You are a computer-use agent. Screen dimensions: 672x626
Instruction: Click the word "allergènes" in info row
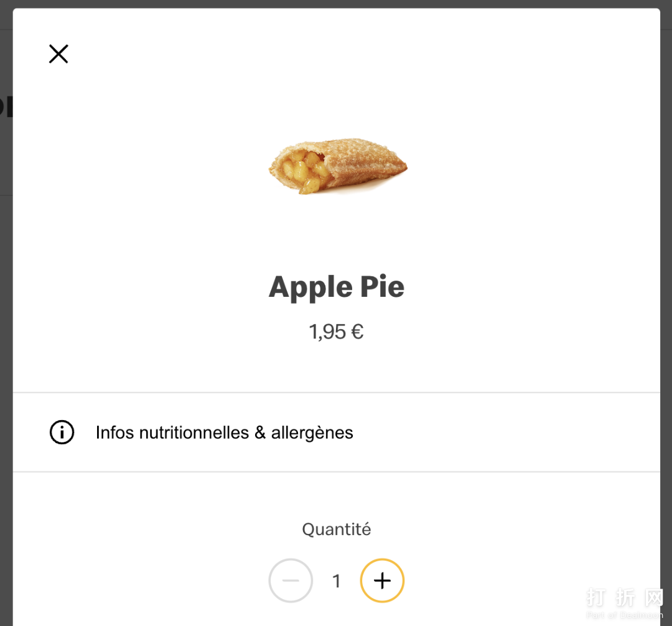pyautogui.click(x=312, y=432)
